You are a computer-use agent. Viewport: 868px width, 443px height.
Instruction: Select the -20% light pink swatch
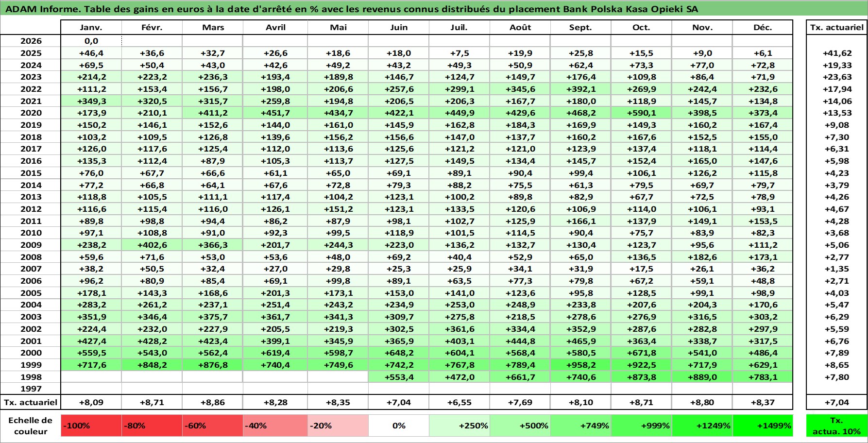pyautogui.click(x=338, y=426)
